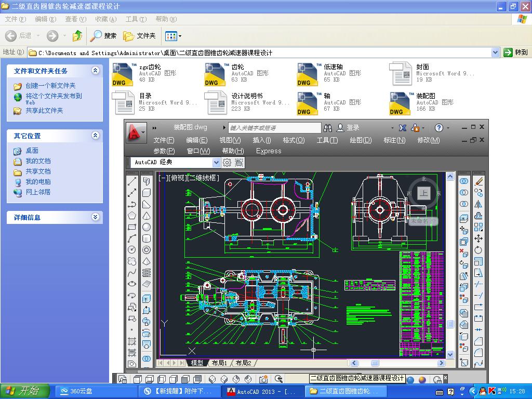Open the 绘图(D) menu in AutoCAD
532x399 pixels.
(360, 140)
